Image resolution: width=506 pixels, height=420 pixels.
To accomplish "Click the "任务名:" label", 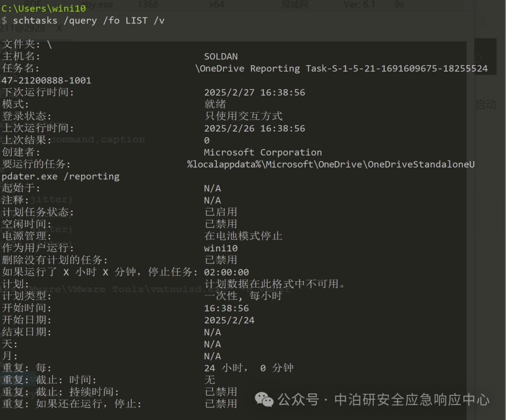I will click(21, 68).
